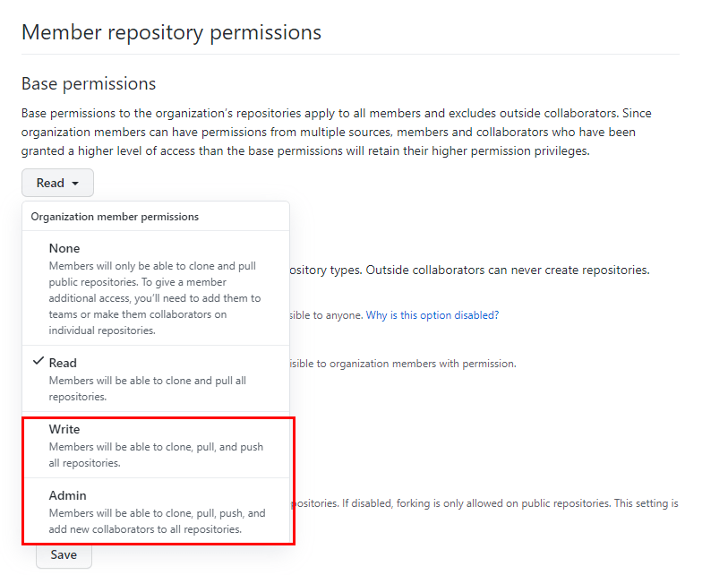Click the checkmark icon beside Read option
Image resolution: width=728 pixels, height=575 pixels.
(x=38, y=362)
